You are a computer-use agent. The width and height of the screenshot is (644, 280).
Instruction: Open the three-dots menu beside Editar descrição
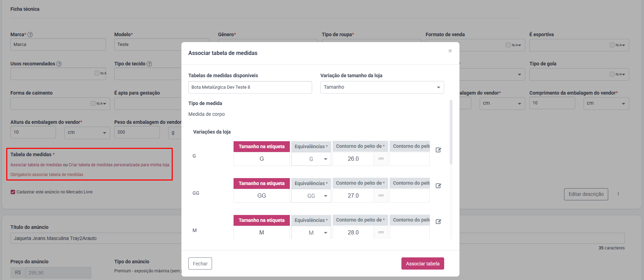618,194
